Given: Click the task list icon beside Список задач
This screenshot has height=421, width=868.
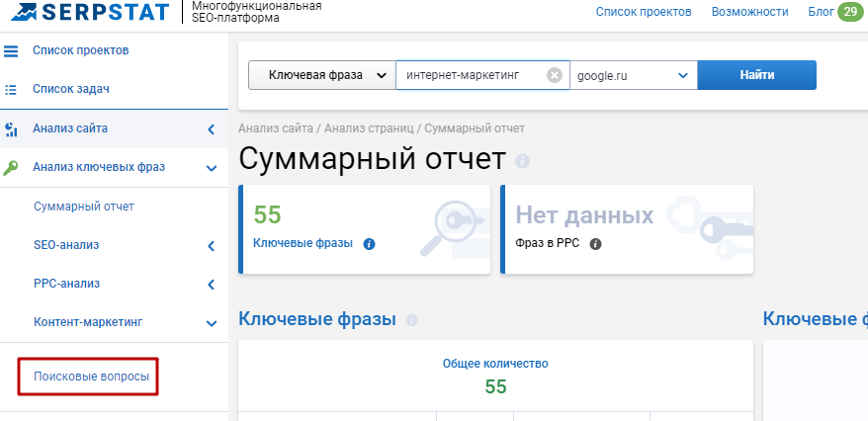Looking at the screenshot, I should [x=11, y=89].
